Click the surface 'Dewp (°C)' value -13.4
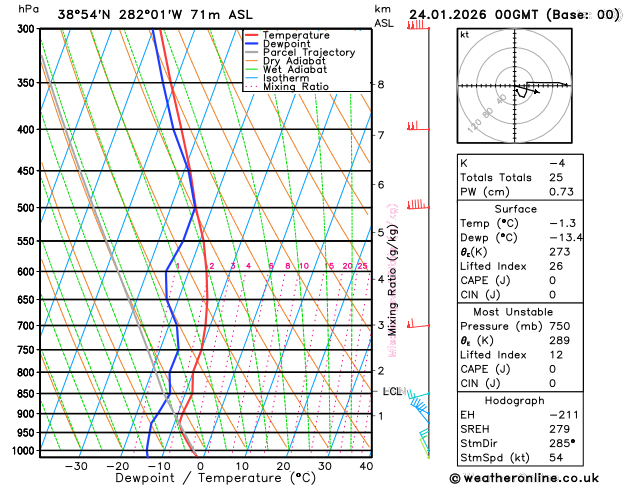The width and height of the screenshot is (629, 486). 566,237
